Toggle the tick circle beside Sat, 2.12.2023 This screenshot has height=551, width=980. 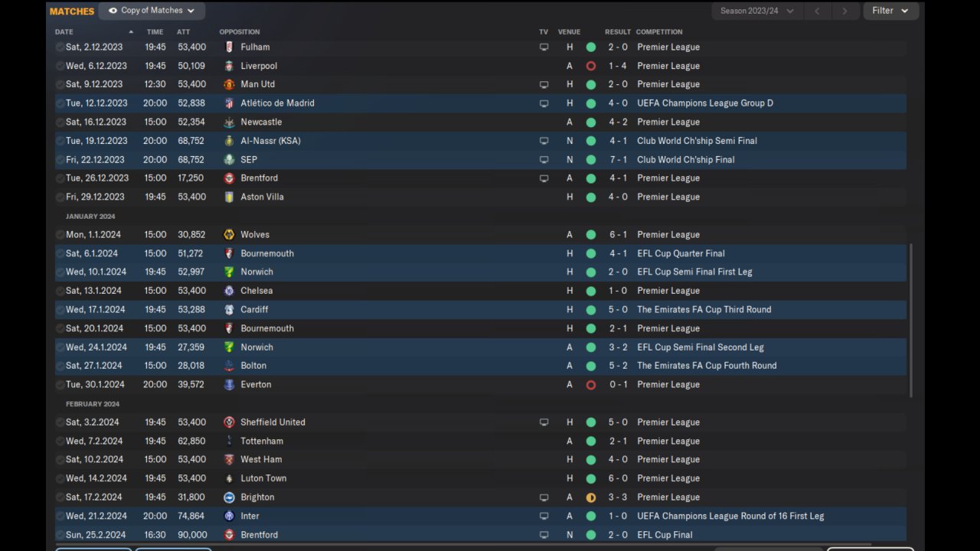(x=60, y=47)
